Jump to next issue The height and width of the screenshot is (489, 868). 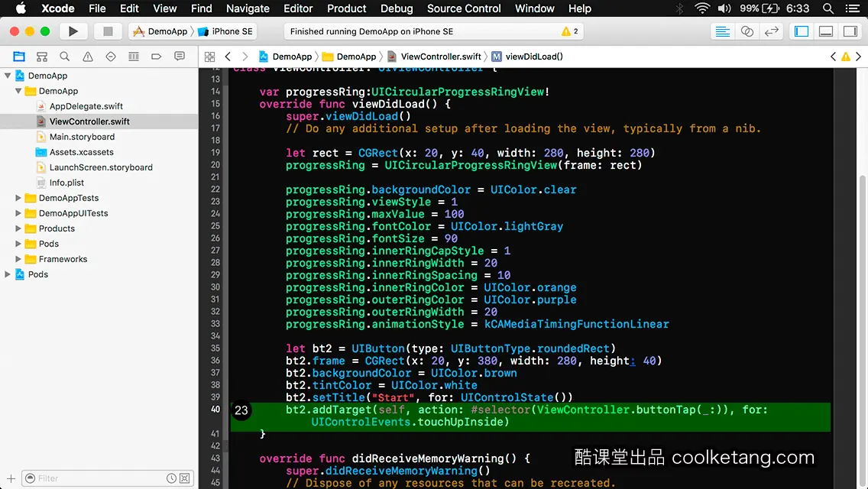[859, 57]
